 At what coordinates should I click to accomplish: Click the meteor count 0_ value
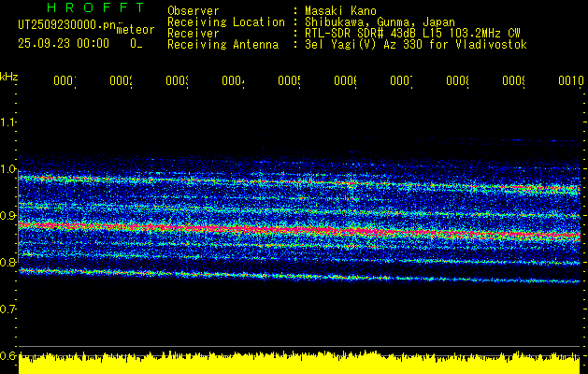click(136, 44)
